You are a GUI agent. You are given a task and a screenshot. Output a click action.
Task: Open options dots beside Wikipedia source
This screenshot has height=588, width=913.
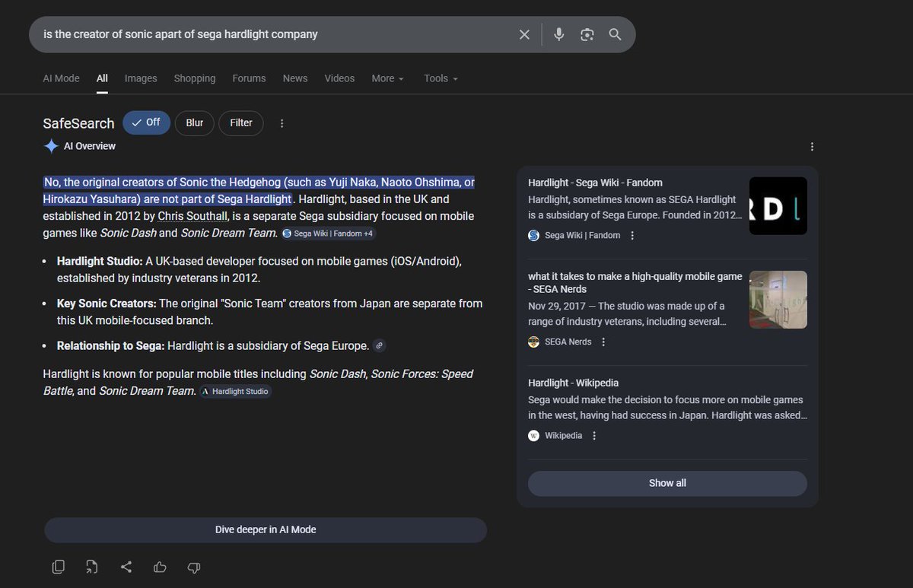tap(594, 436)
